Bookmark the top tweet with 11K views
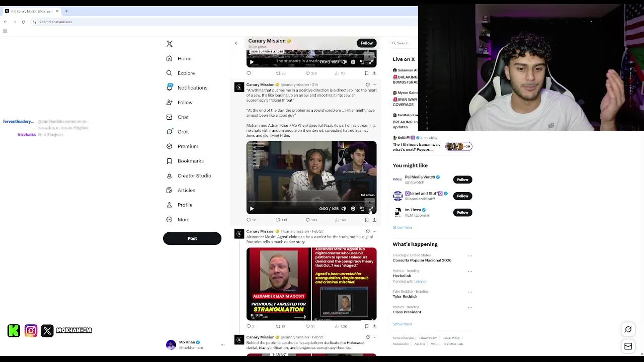The height and width of the screenshot is (362, 644). [x=366, y=73]
